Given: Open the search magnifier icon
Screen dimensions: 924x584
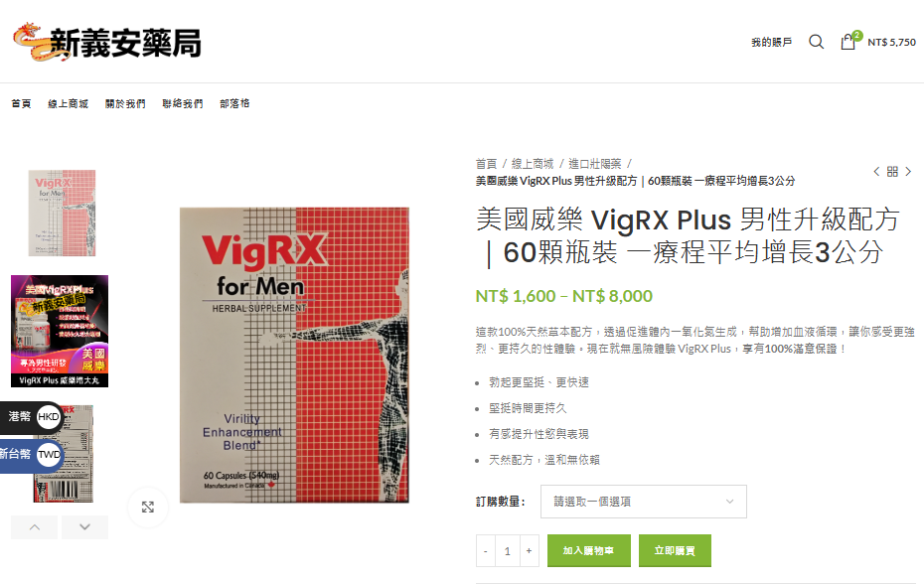Looking at the screenshot, I should coord(816,42).
